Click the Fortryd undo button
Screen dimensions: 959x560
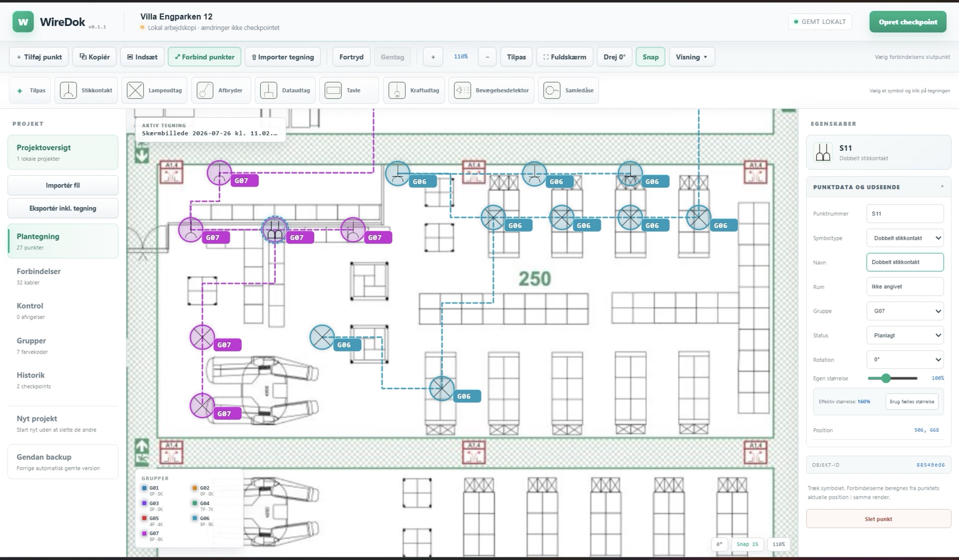click(351, 57)
